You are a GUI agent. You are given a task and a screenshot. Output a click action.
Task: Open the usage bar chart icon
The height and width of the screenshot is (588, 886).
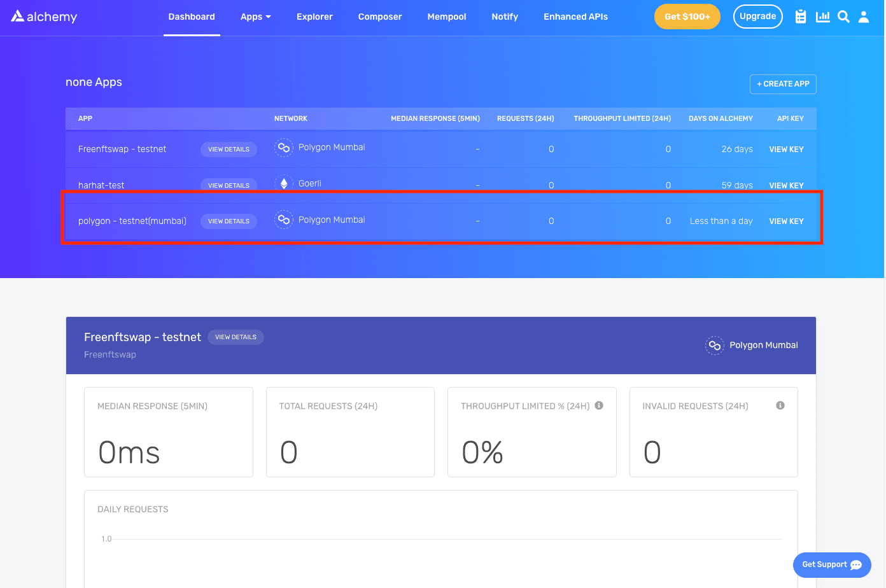coord(823,17)
